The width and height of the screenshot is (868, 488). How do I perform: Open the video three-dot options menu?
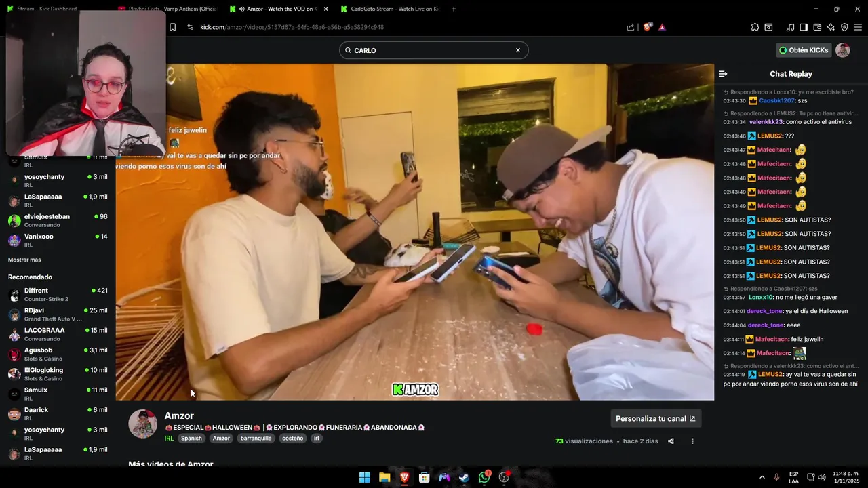click(x=692, y=441)
